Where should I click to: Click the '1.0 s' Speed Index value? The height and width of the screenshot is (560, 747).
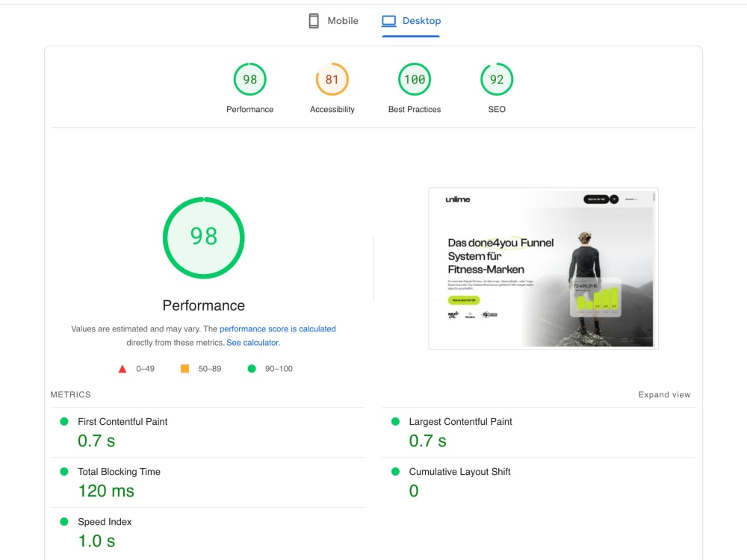coord(96,541)
